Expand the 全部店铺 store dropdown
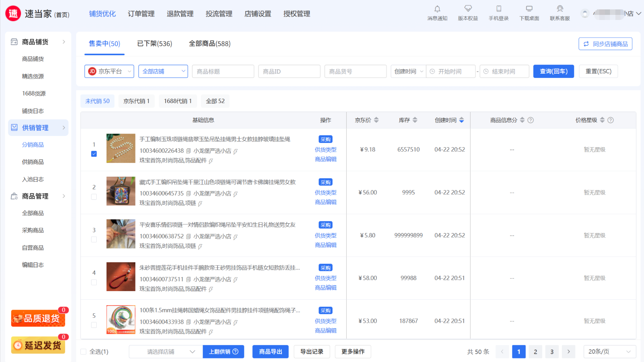Screen dimensions: 644x362 coord(163,71)
